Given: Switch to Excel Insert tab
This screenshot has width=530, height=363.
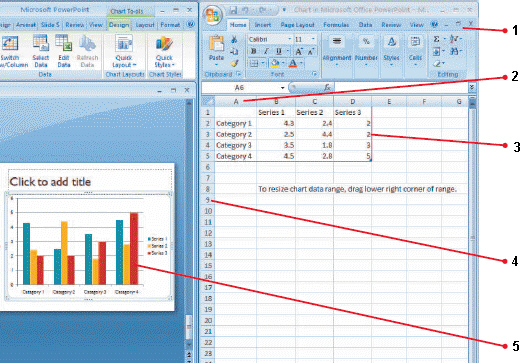Looking at the screenshot, I should point(263,25).
